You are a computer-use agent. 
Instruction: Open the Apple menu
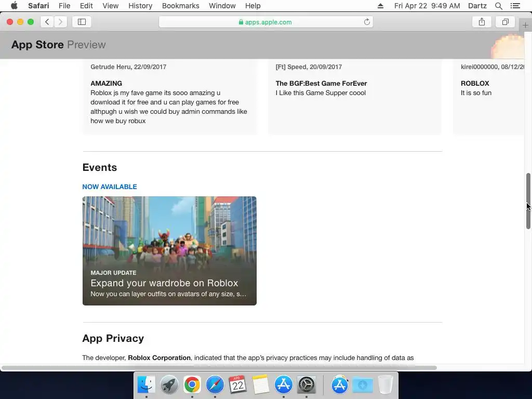pos(14,6)
